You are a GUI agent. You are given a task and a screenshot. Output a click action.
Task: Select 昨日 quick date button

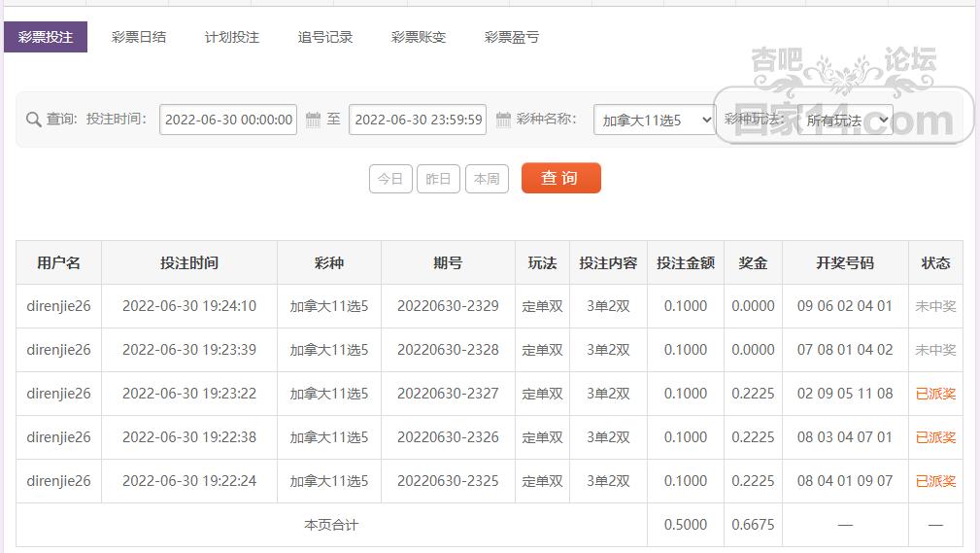(x=438, y=179)
